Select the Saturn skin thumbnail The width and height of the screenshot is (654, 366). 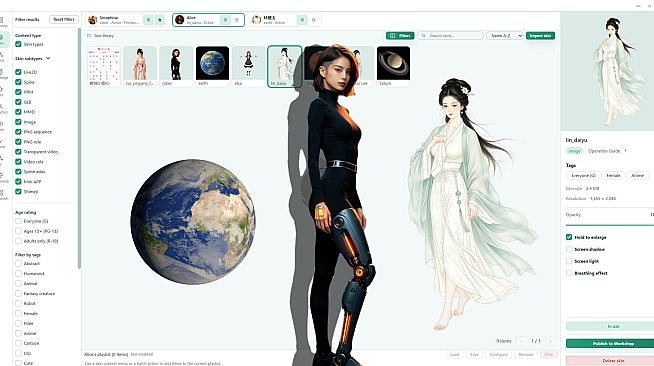[393, 66]
